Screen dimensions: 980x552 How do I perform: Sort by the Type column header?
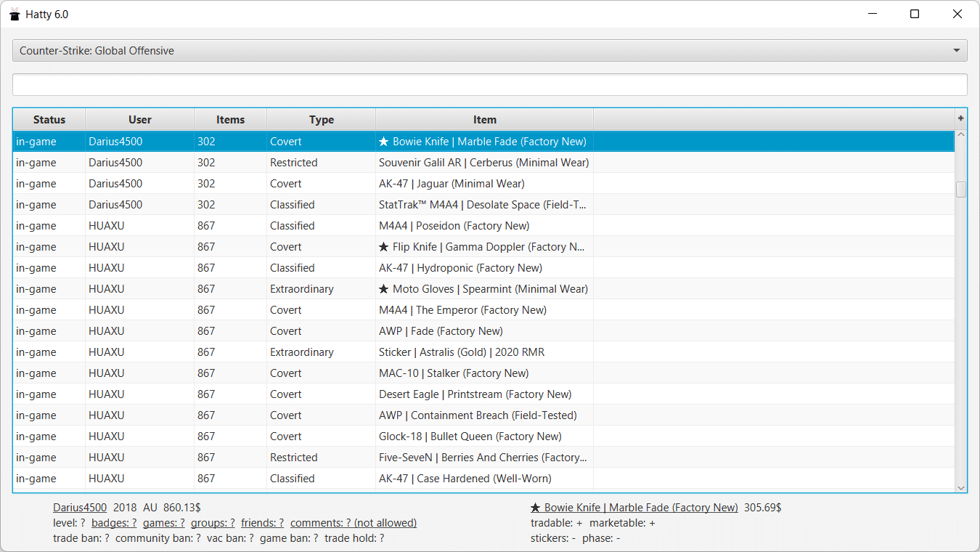(321, 120)
